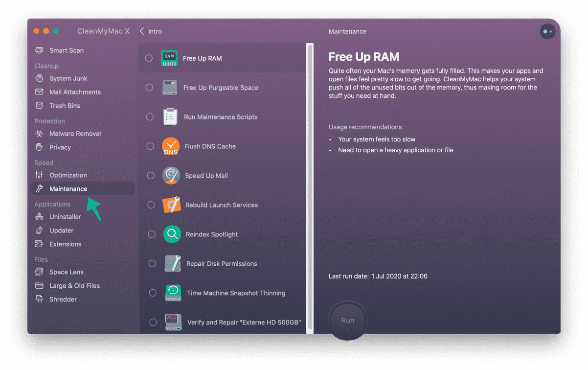Open Smart Scan from the sidebar
The height and width of the screenshot is (370, 588).
point(83,50)
